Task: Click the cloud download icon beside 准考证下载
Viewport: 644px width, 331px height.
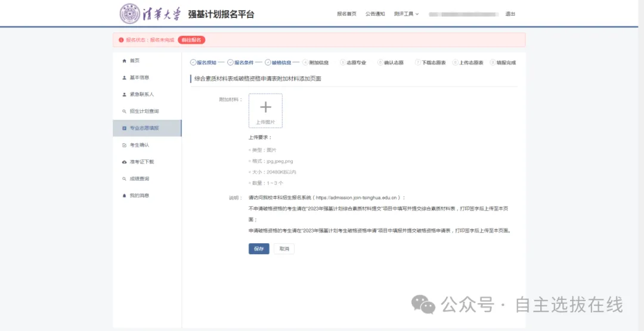Action: click(124, 162)
